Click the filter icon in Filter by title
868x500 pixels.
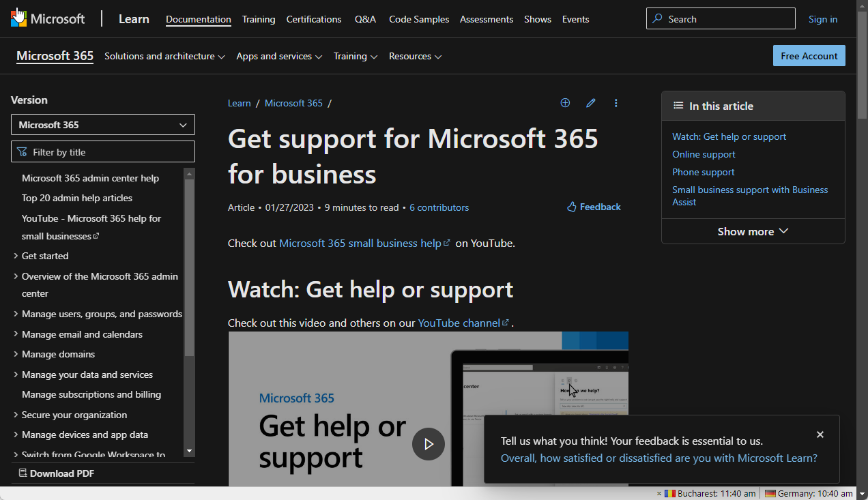[x=22, y=152]
